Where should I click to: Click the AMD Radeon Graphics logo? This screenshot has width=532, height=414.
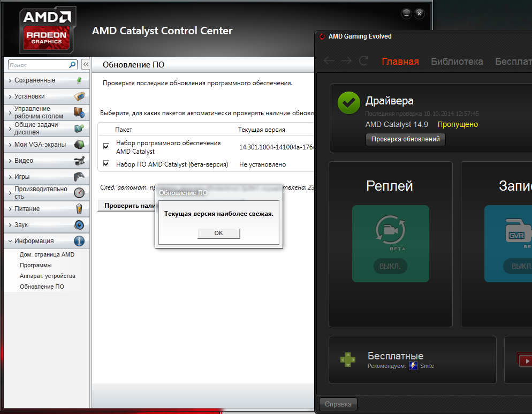(x=48, y=30)
